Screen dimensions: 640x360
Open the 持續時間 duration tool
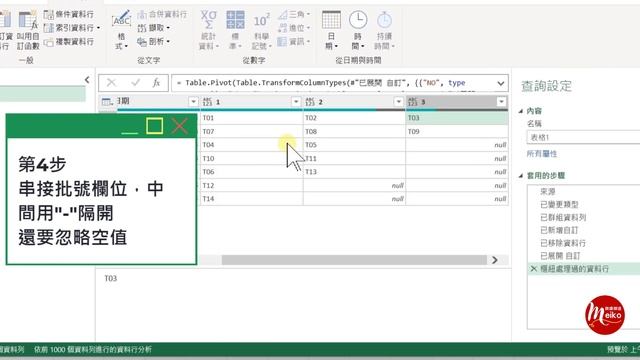pos(384,31)
